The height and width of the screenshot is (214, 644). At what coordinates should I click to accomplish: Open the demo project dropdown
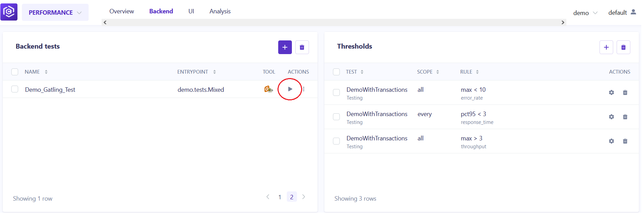585,13
